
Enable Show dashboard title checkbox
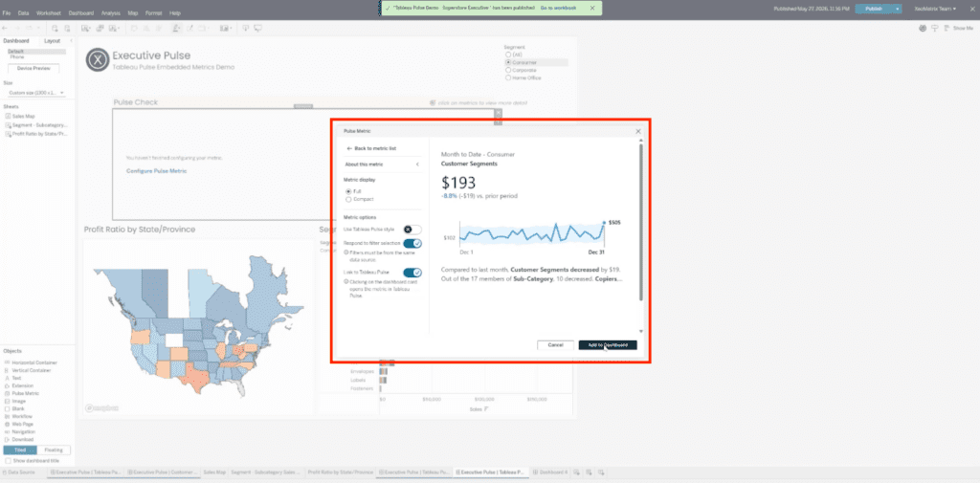pos(8,460)
